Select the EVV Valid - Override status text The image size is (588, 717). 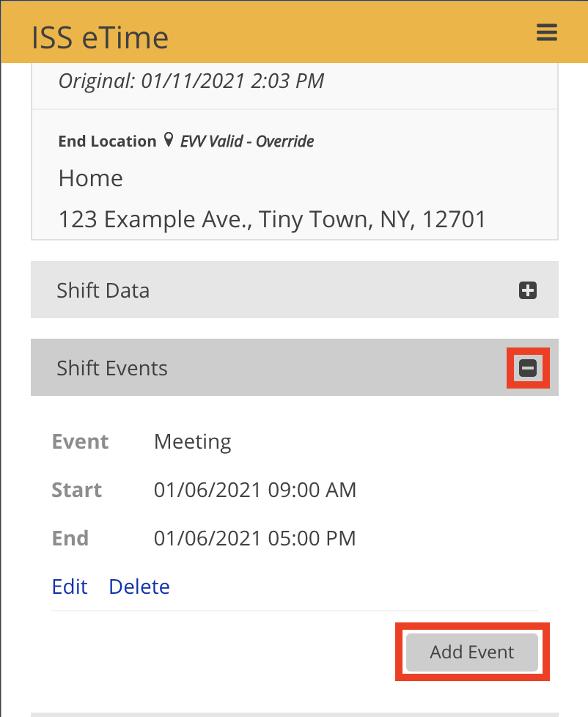(248, 141)
